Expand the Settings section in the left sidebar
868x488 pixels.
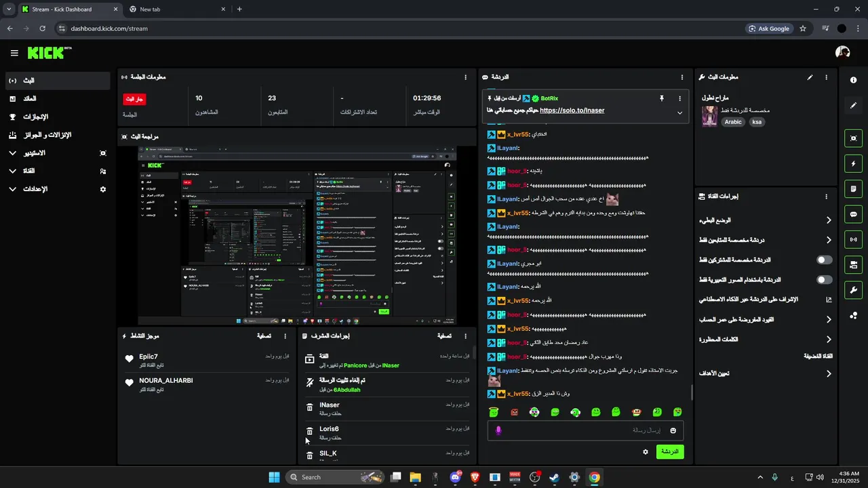click(x=13, y=189)
